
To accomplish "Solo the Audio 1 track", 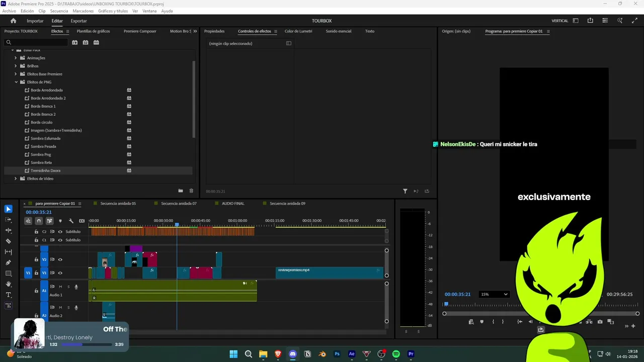I will click(x=68, y=287).
